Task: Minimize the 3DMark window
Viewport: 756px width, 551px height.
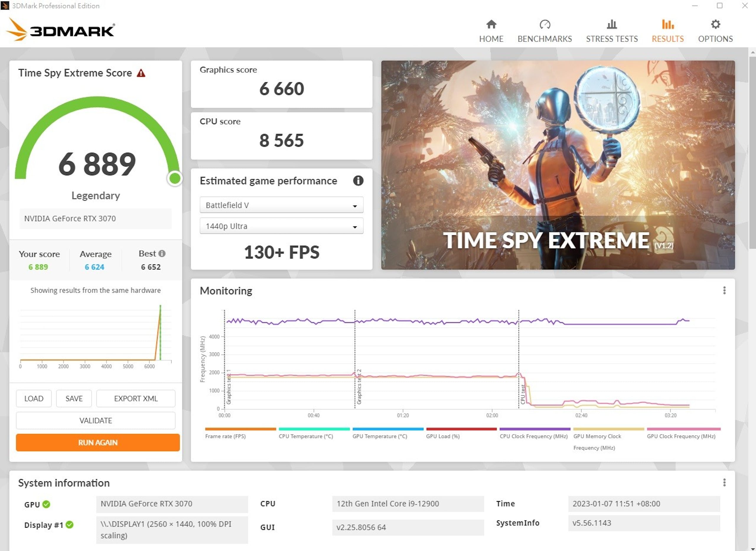Action: coord(695,6)
